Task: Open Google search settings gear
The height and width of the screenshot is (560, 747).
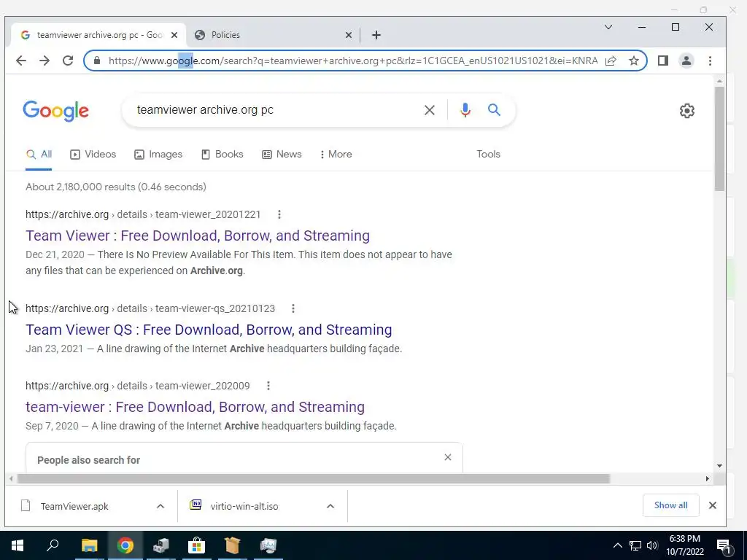Action: (x=686, y=111)
